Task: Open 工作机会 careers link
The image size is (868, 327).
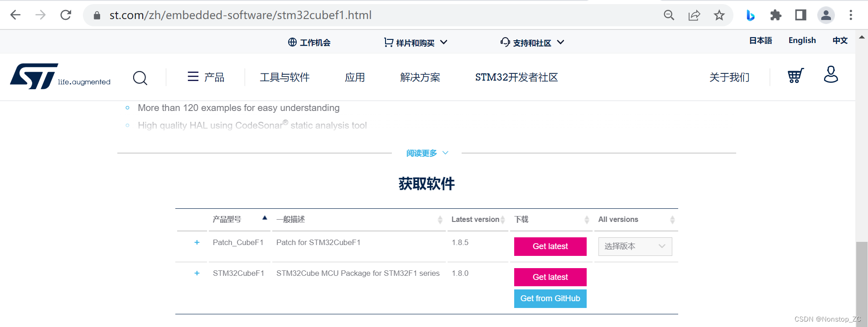Action: pyautogui.click(x=309, y=42)
